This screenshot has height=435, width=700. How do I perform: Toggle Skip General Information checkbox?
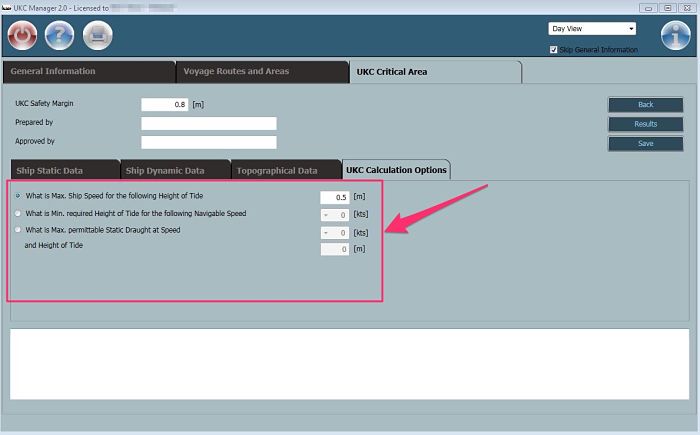[554, 49]
